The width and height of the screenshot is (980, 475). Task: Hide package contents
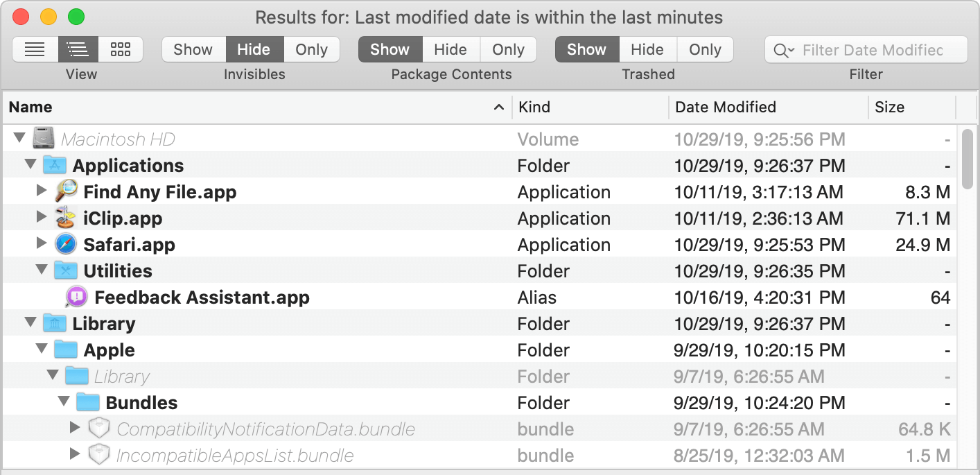[x=450, y=49]
